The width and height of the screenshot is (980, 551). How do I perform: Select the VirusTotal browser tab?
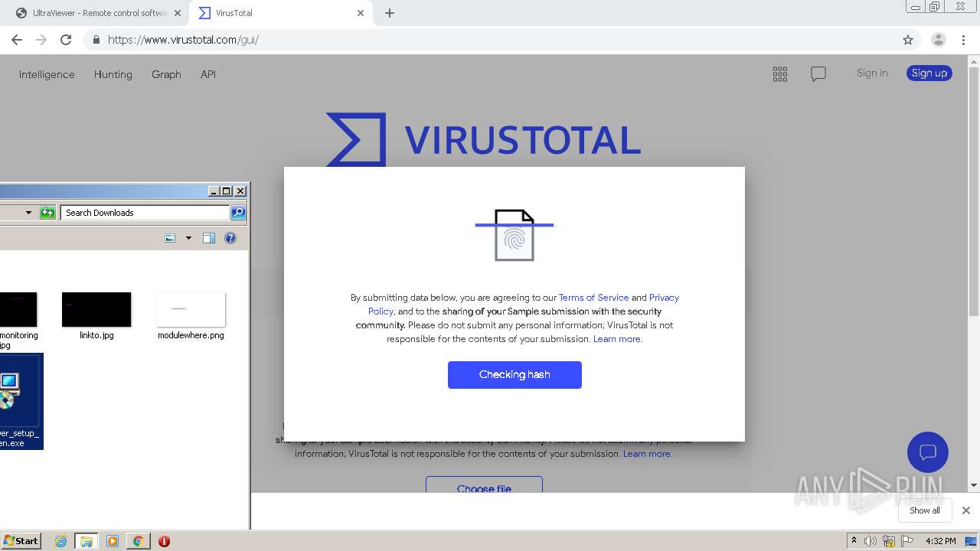coord(279,13)
